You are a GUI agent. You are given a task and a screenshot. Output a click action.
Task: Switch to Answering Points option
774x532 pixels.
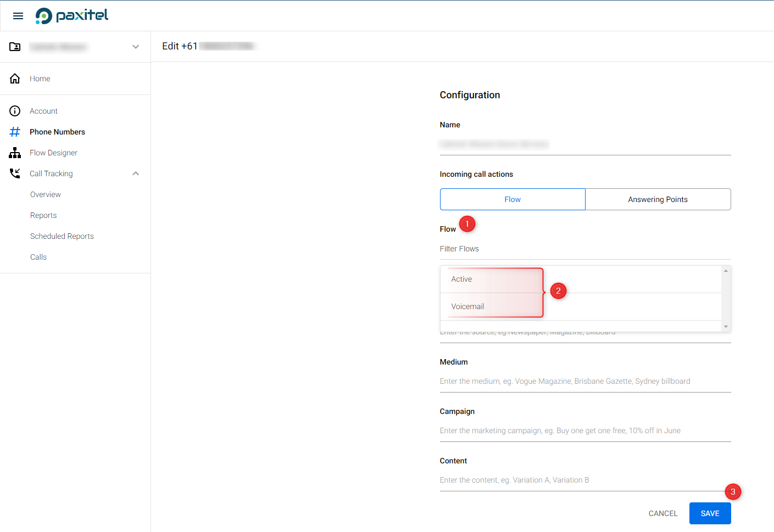[x=658, y=199]
